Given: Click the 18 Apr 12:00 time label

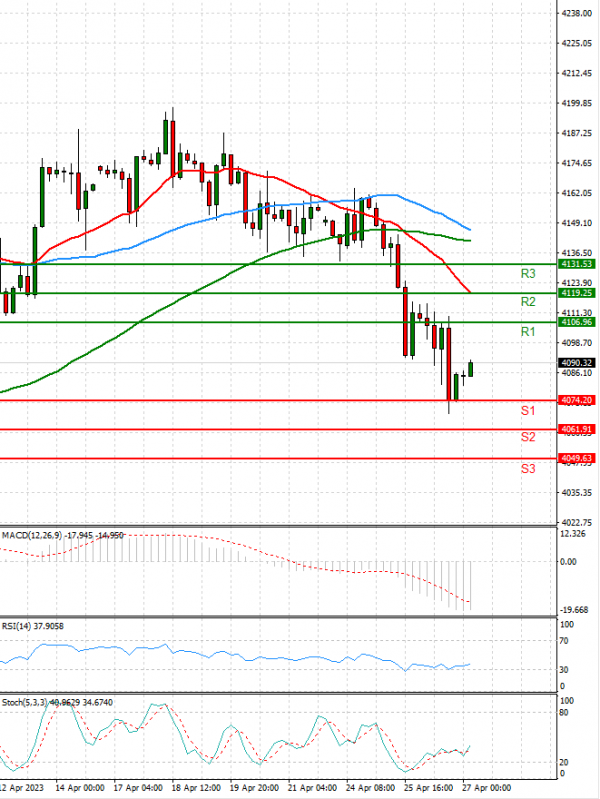Looking at the screenshot, I should point(196,788).
